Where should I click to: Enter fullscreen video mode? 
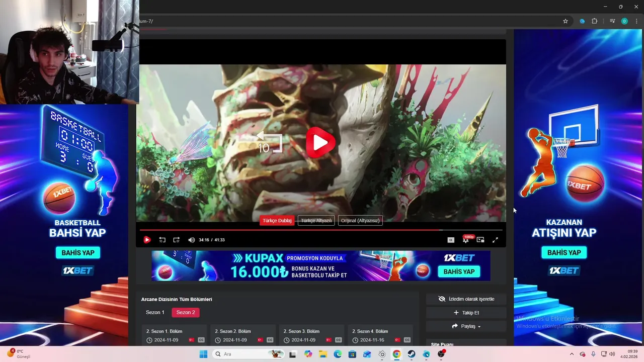495,240
